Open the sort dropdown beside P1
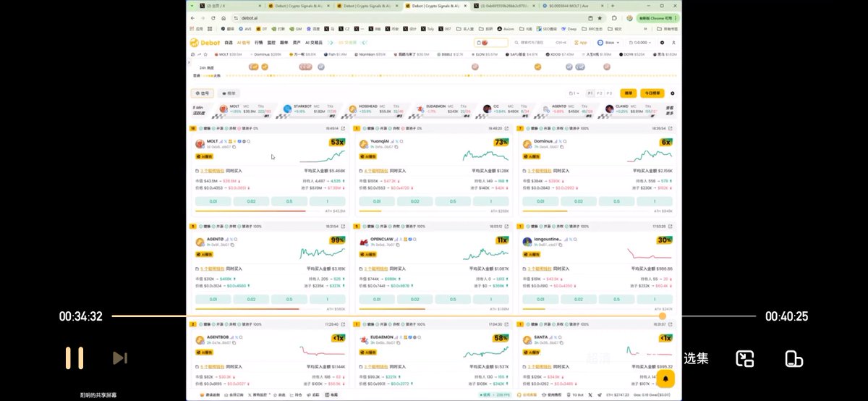 point(574,93)
